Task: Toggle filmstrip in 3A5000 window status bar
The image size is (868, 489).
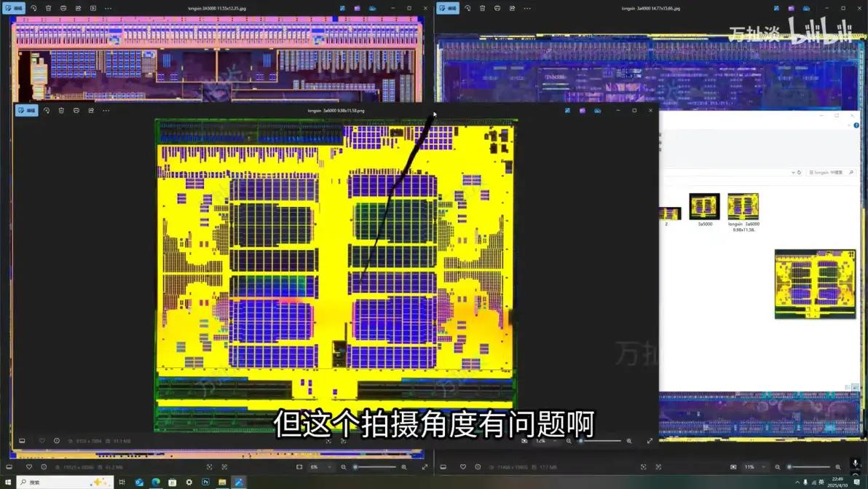Action: click(x=9, y=467)
